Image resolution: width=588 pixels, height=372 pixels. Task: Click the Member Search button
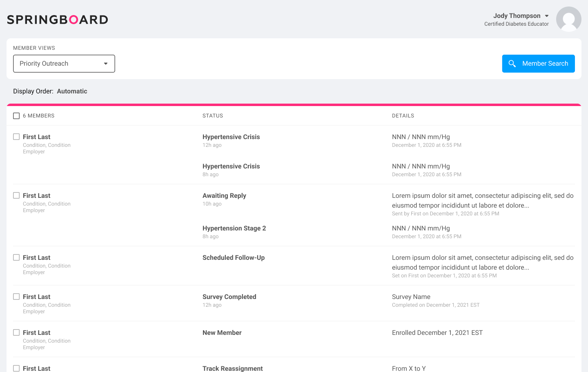[x=538, y=64]
